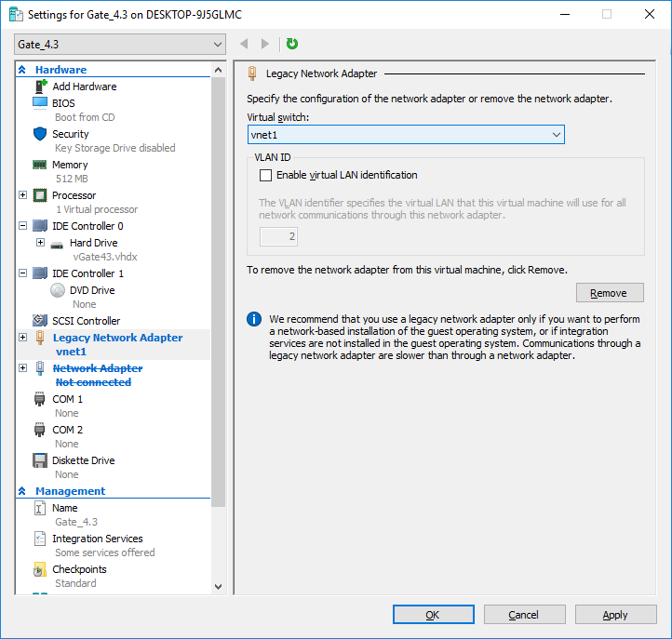Click 'Some services offered' text
The height and width of the screenshot is (639, 672).
pyautogui.click(x=105, y=552)
